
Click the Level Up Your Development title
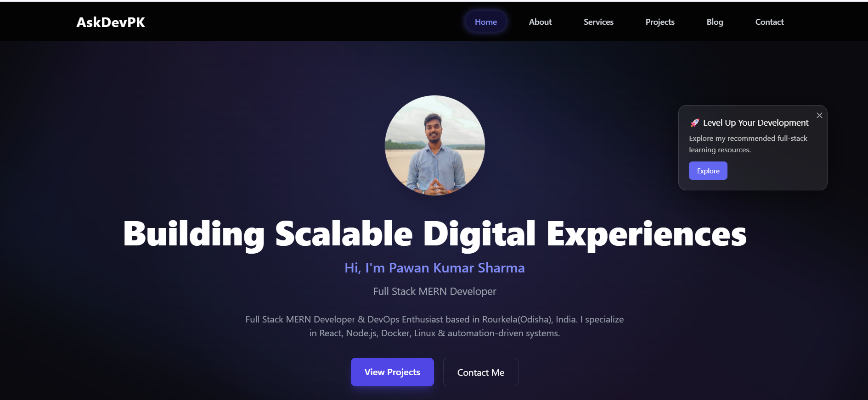point(755,122)
